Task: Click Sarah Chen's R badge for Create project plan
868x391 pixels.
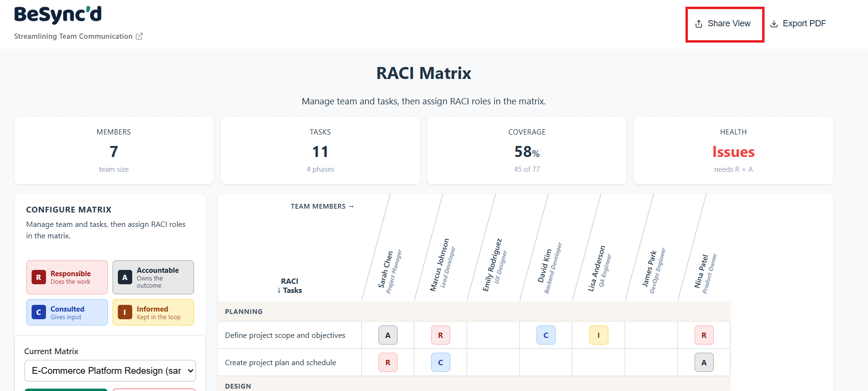Action: (388, 363)
